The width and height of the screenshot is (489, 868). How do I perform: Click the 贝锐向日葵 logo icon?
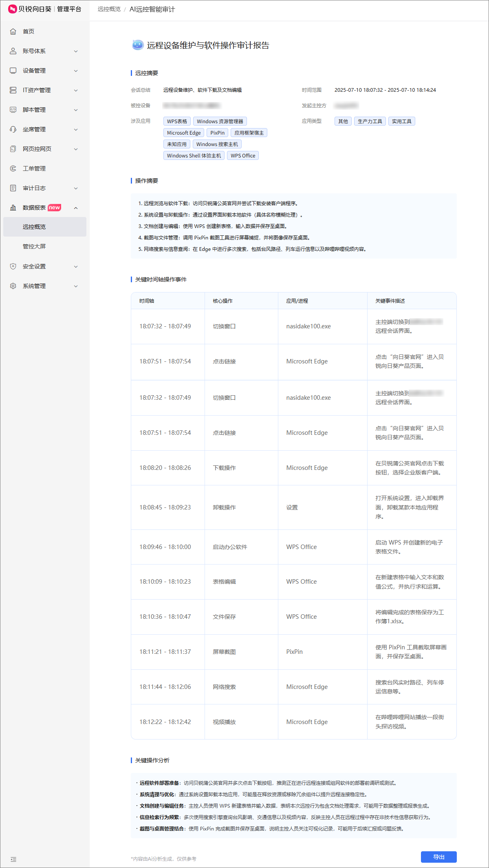click(13, 9)
